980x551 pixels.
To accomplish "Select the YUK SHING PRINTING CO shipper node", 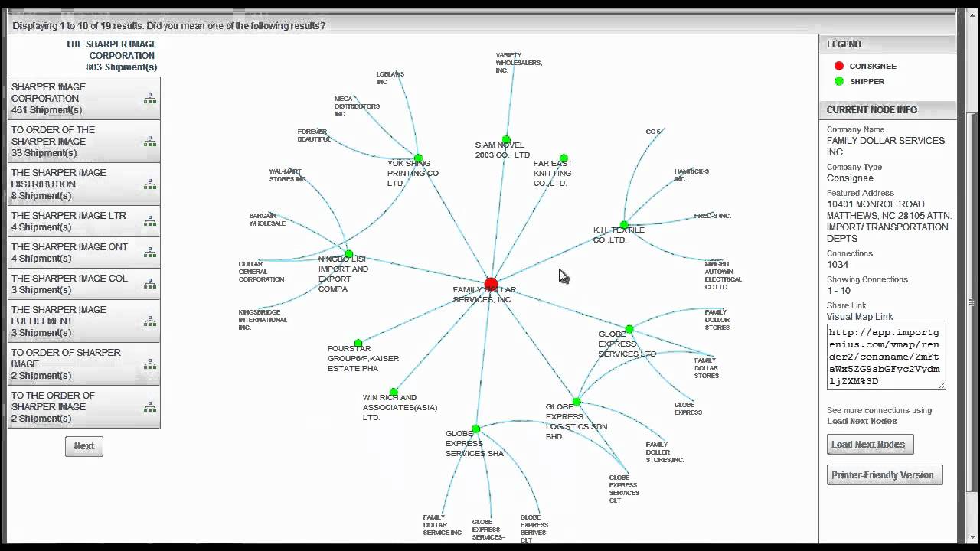I will click(418, 158).
